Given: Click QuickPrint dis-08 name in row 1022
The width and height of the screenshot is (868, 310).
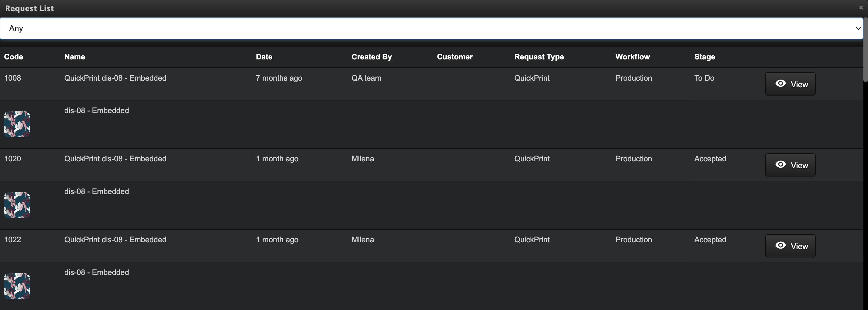Looking at the screenshot, I should point(115,240).
